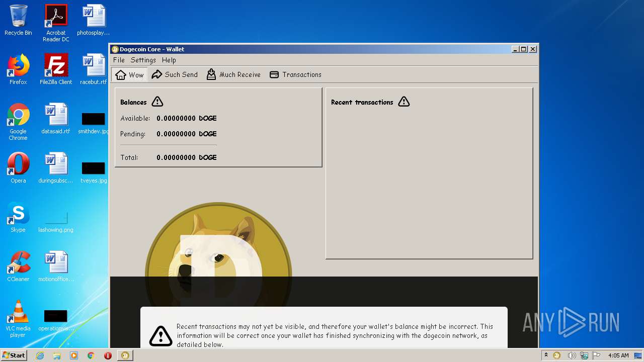Open the Transactions tab

coord(295,74)
